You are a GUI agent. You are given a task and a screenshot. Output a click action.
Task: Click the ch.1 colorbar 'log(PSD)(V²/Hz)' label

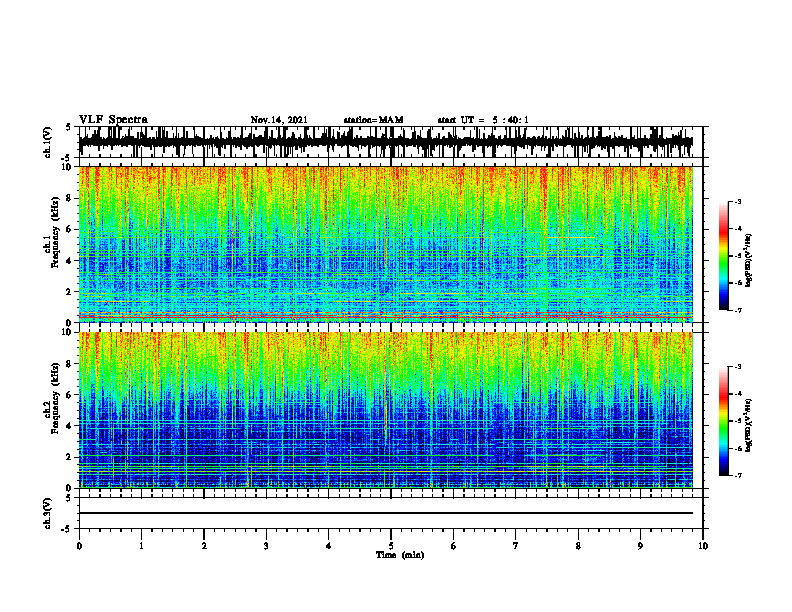[749, 261]
